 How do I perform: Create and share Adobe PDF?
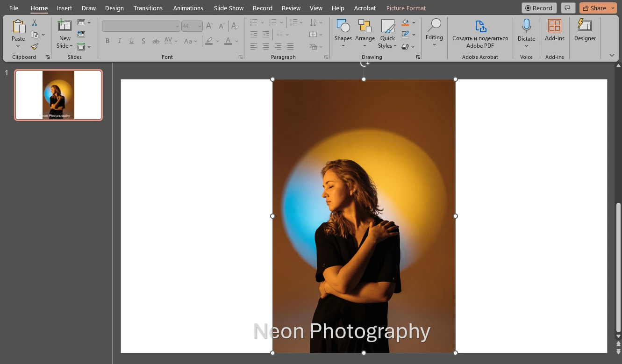[x=480, y=33]
